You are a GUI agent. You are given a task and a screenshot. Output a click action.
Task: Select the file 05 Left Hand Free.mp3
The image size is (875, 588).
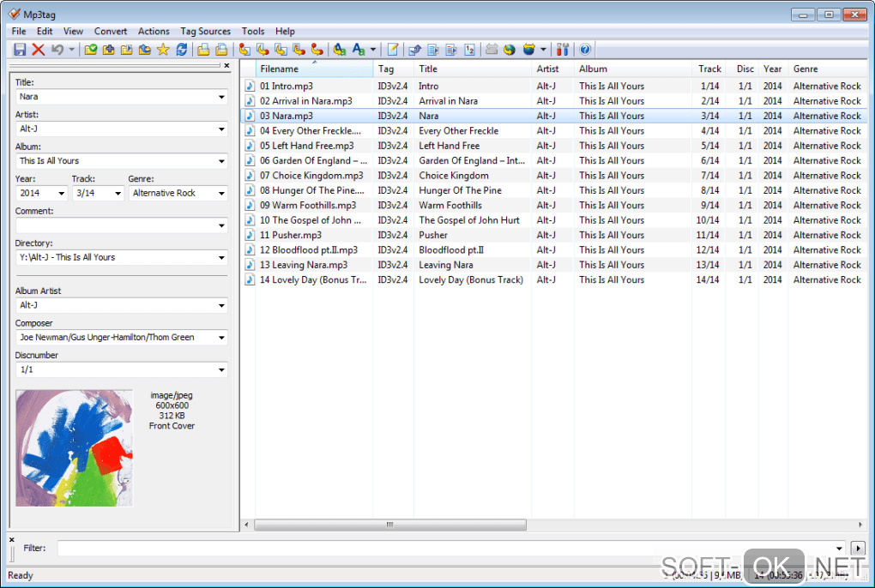click(x=307, y=146)
